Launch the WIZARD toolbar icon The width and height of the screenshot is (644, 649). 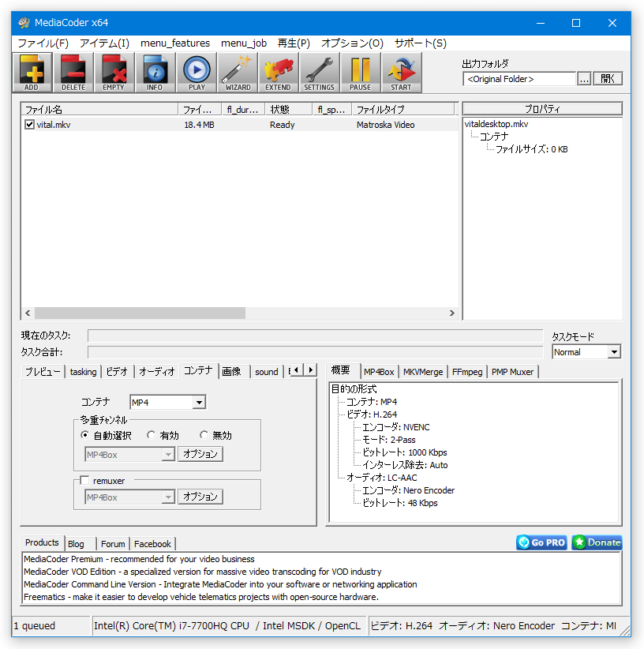click(x=238, y=72)
